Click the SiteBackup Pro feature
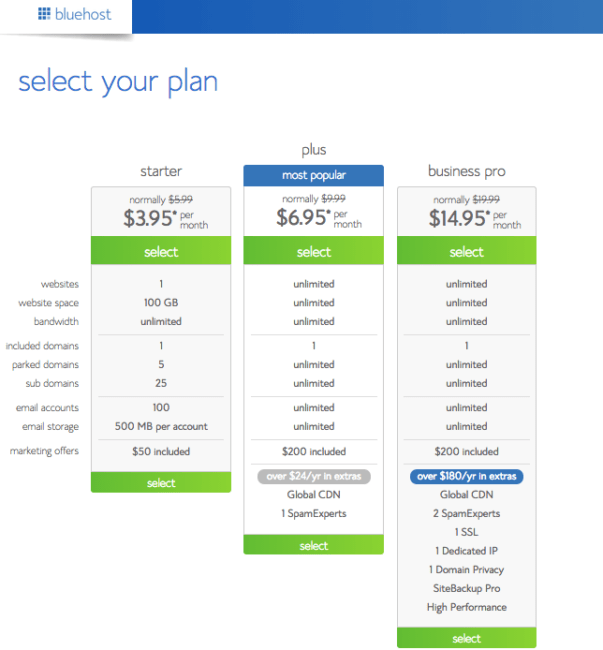This screenshot has height=650, width=603. (x=466, y=588)
